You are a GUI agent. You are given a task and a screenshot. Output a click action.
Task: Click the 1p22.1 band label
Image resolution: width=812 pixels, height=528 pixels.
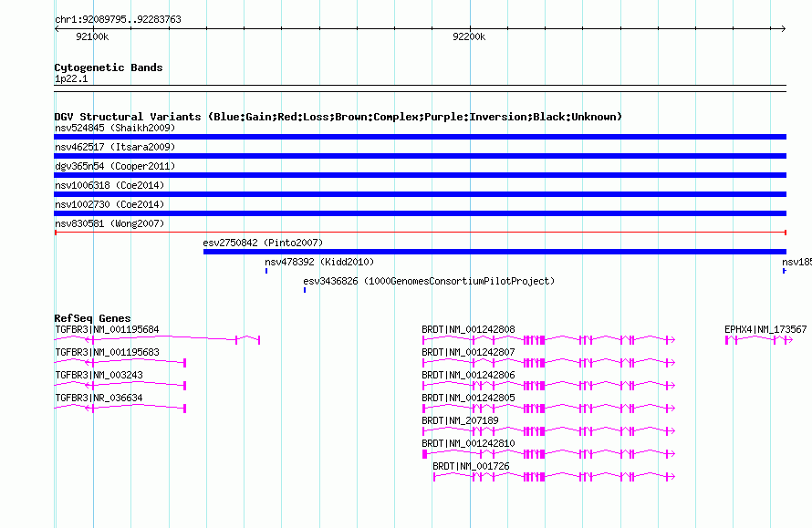click(x=71, y=78)
